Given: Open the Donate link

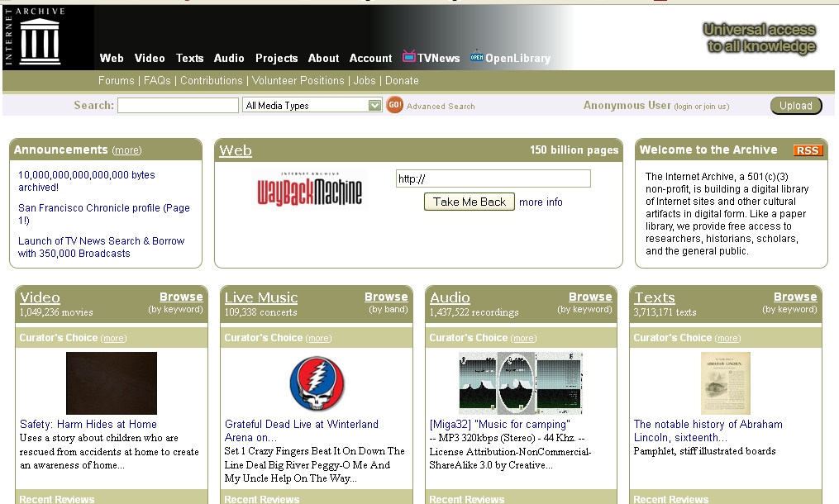Looking at the screenshot, I should 402,81.
